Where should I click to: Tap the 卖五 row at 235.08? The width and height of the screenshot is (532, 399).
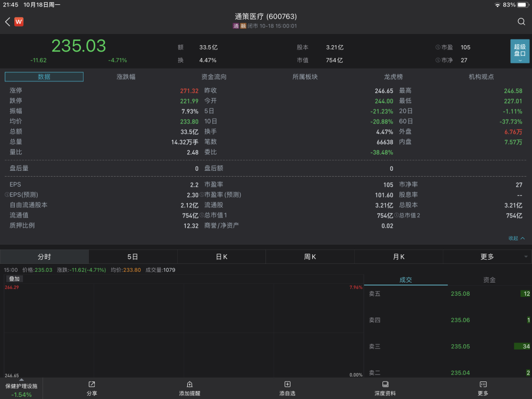(448, 294)
